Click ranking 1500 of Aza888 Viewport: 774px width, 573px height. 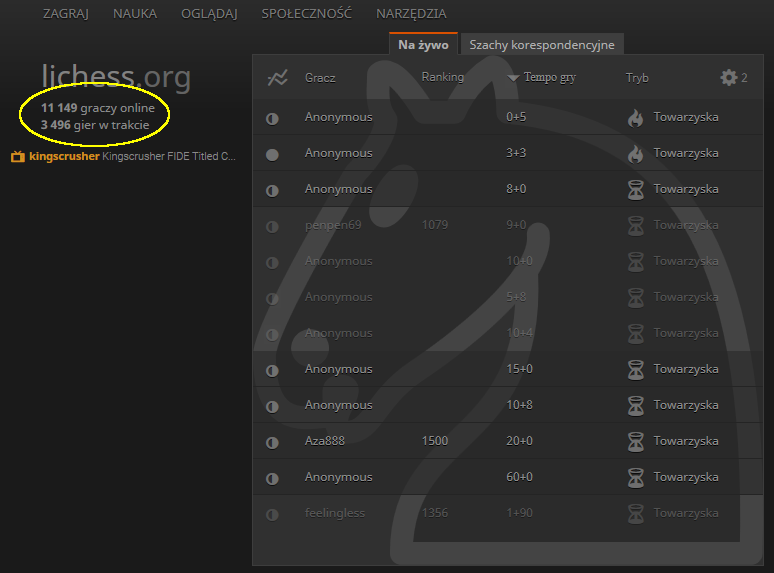coord(435,441)
